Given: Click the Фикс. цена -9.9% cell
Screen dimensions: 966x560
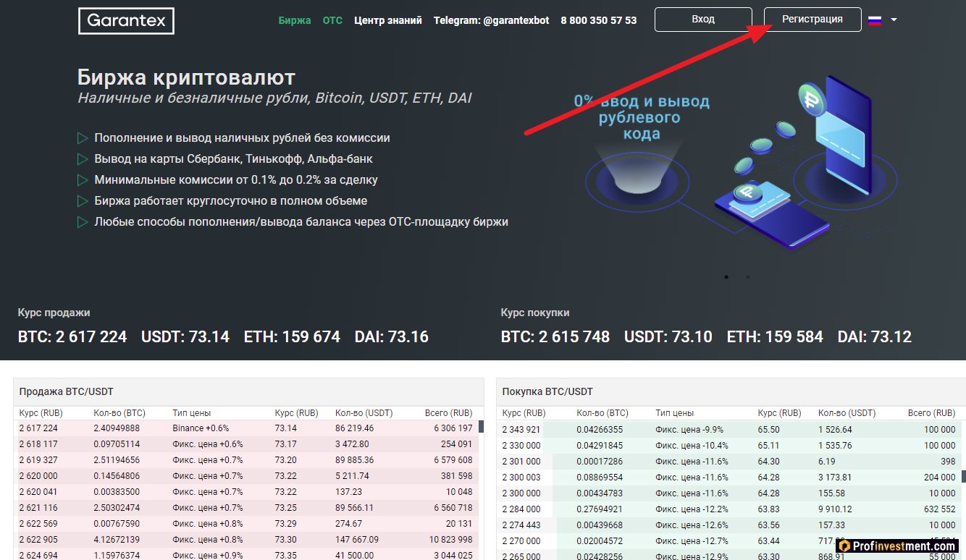Looking at the screenshot, I should coord(689,430).
